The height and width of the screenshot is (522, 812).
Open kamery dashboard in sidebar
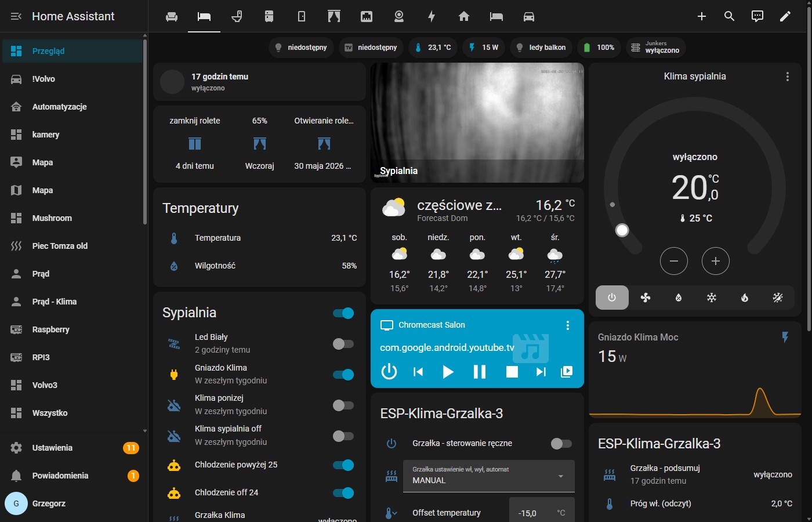tap(72, 135)
